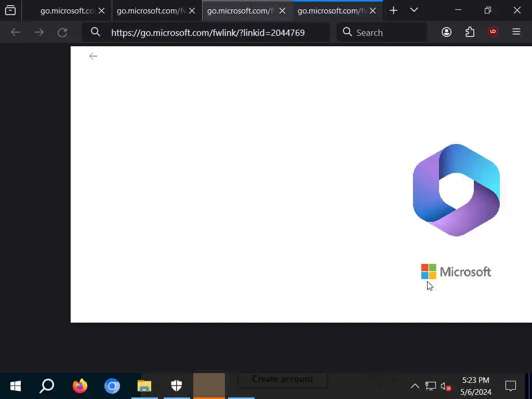Open the hamburger application menu
Screen dimensions: 532x399
(516, 32)
